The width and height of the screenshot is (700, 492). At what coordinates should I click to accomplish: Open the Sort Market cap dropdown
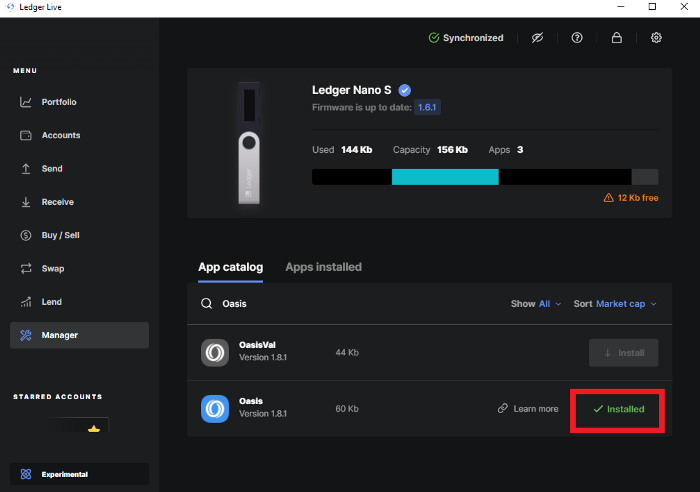pyautogui.click(x=615, y=304)
